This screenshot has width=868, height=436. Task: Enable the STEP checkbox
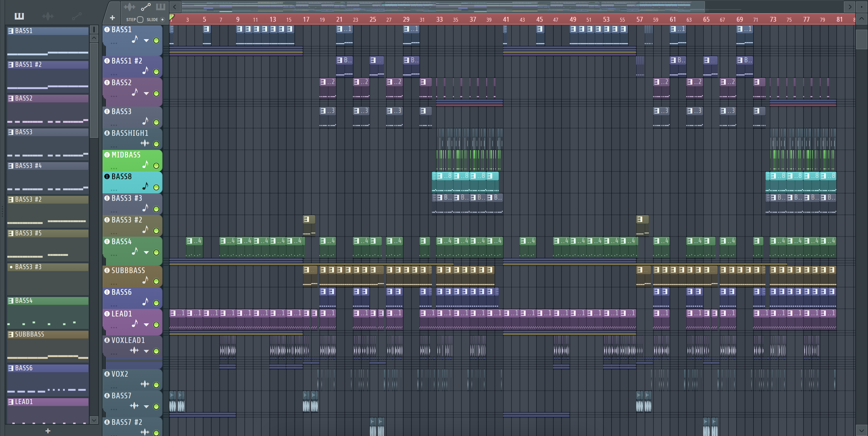140,20
